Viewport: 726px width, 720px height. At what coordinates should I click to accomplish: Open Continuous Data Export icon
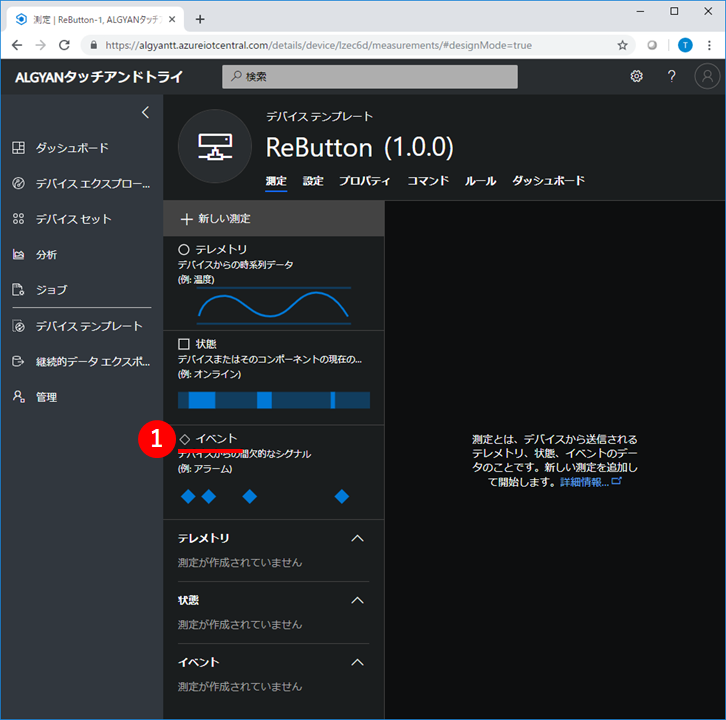click(19, 361)
